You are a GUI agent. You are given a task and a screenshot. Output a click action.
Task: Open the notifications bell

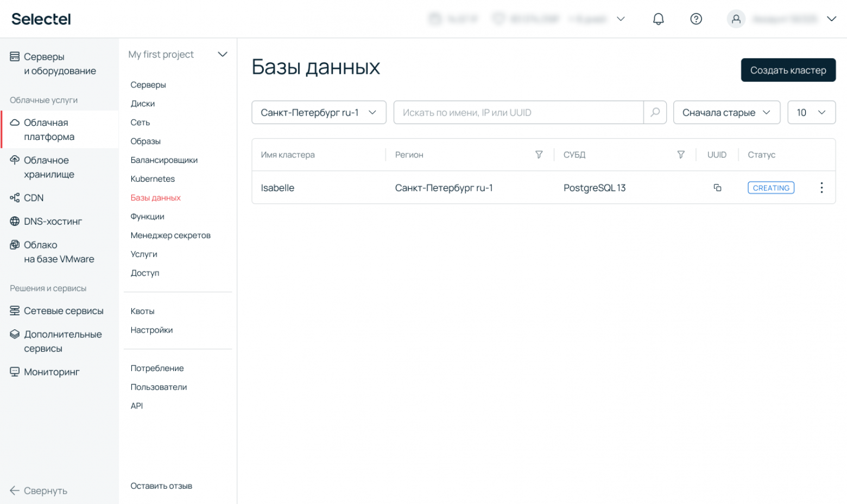(658, 19)
